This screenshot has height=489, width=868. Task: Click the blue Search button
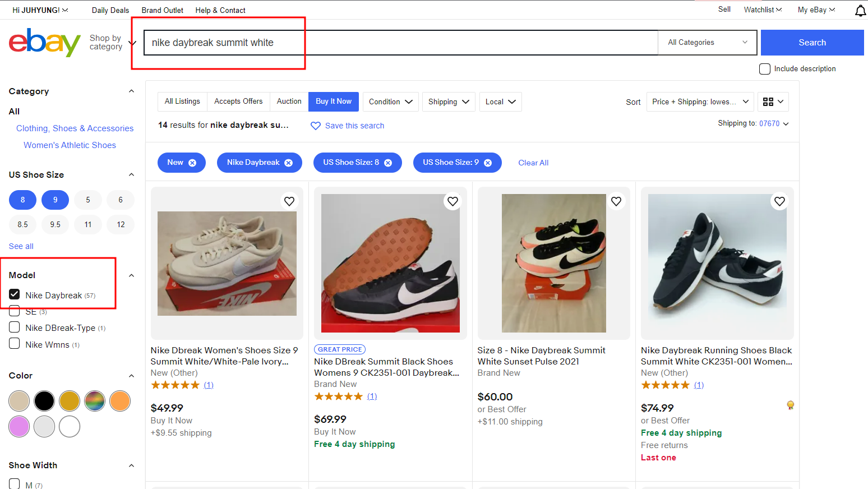point(812,43)
